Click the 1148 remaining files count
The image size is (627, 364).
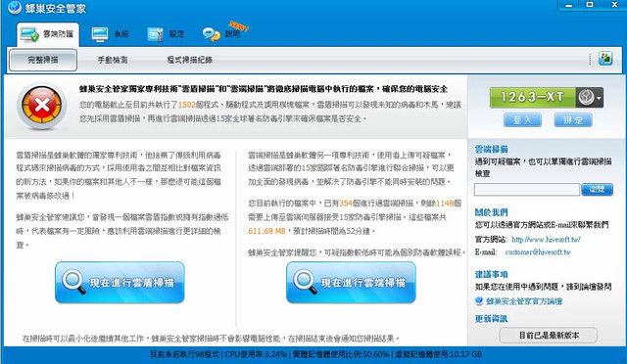click(444, 204)
